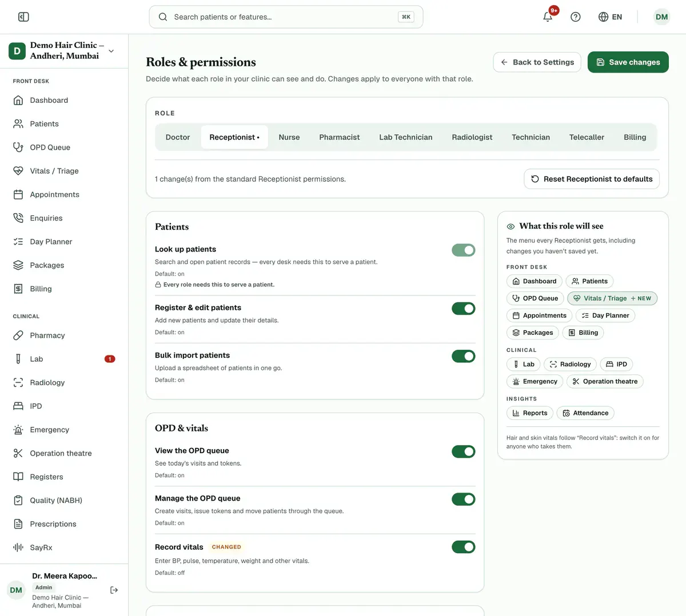686x616 pixels.
Task: Go Back to Settings
Action: click(537, 62)
